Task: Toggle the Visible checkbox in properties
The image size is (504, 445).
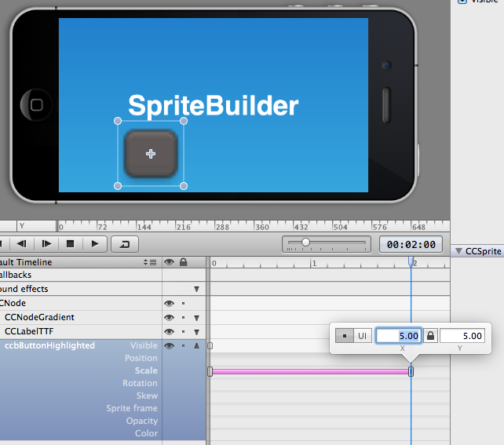Action: tap(462, 1)
